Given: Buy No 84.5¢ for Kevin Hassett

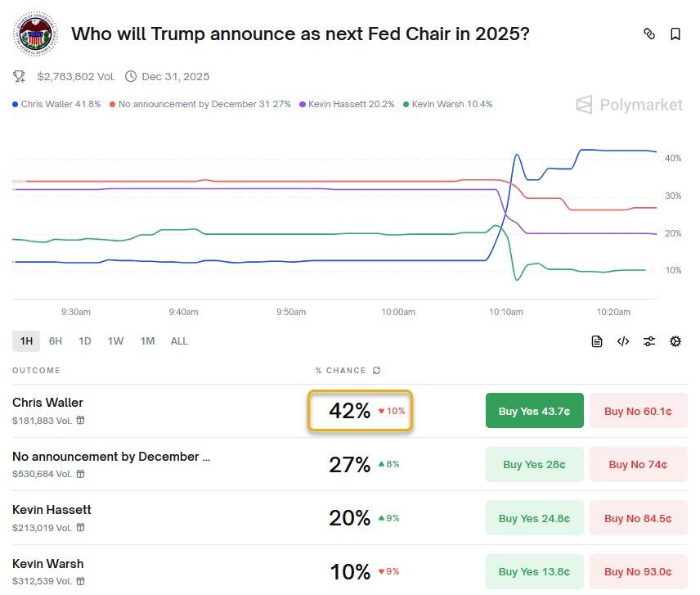Looking at the screenshot, I should pyautogui.click(x=638, y=518).
